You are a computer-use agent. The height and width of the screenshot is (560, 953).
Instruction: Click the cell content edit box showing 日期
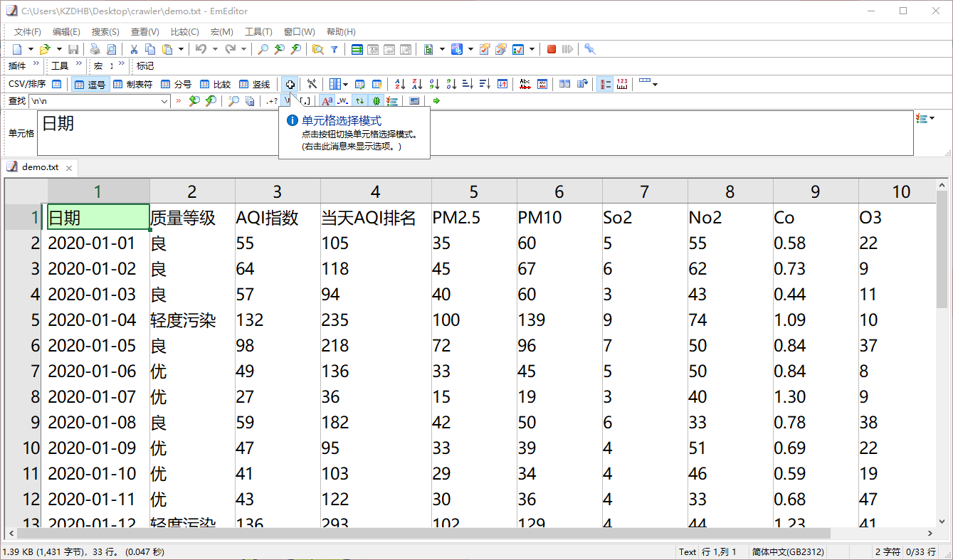[475, 132]
